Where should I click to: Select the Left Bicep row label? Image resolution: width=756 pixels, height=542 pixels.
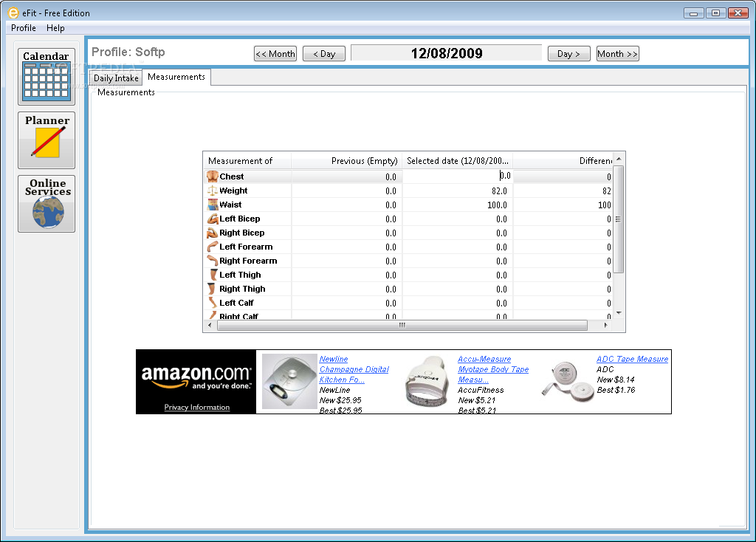(x=240, y=219)
